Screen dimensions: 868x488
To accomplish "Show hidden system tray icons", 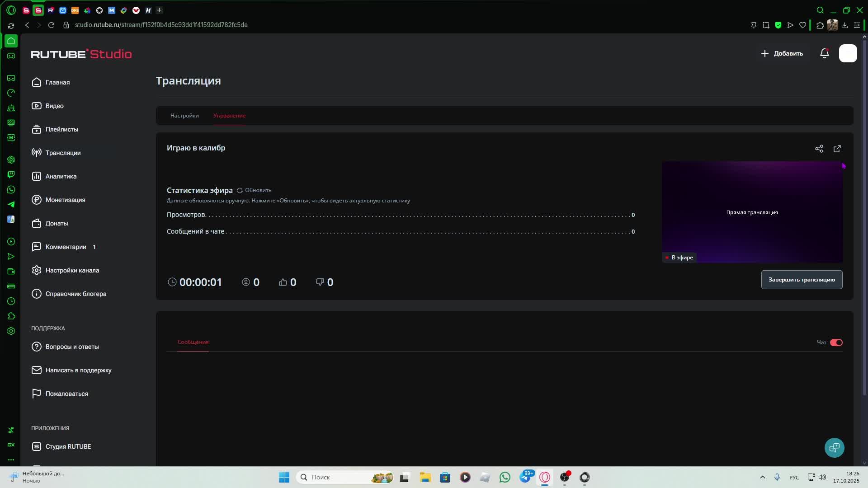I will click(762, 477).
